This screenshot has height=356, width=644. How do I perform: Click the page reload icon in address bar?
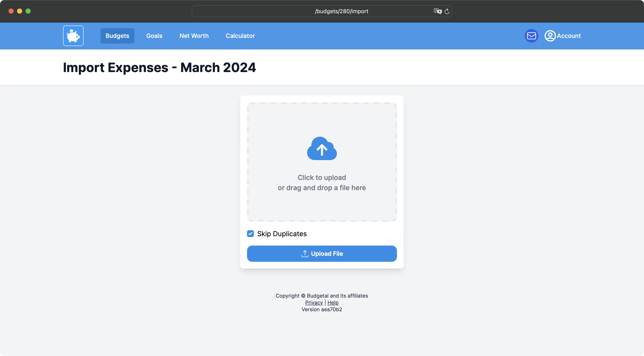point(447,11)
